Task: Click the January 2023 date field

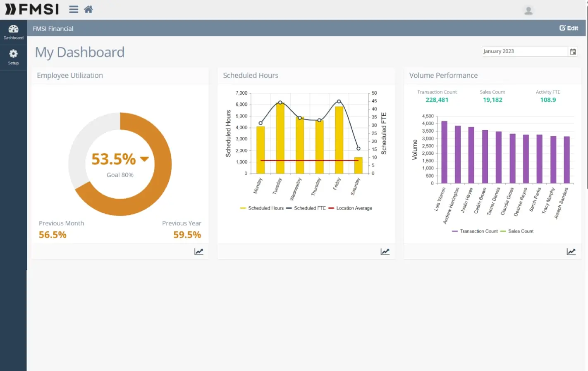Action: click(524, 51)
